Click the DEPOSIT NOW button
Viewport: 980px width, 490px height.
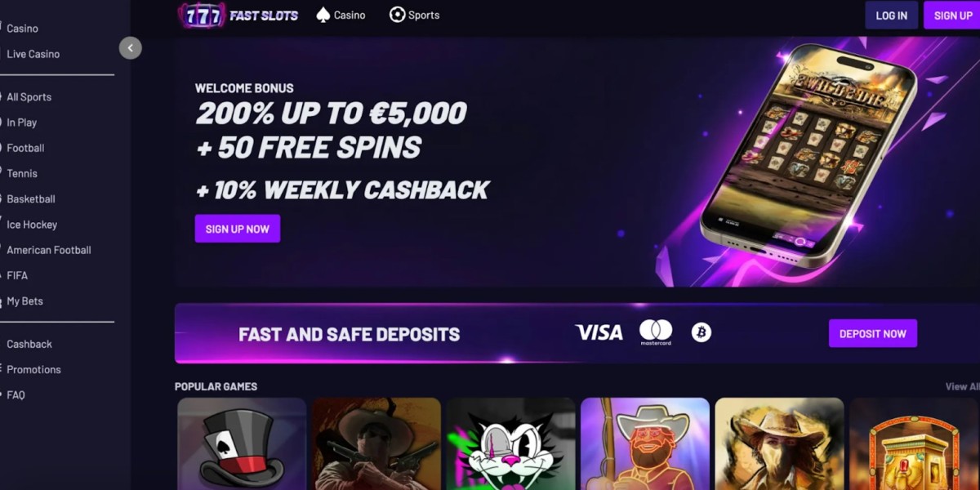tap(873, 333)
